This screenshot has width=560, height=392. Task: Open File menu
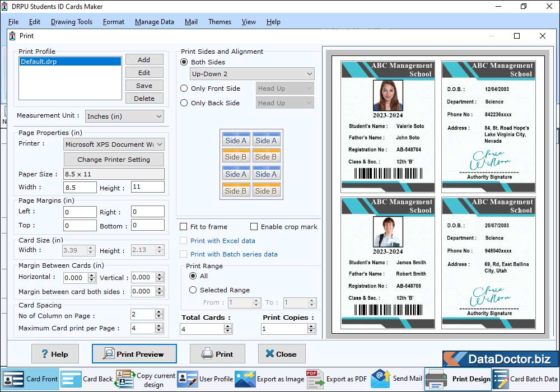tap(13, 22)
